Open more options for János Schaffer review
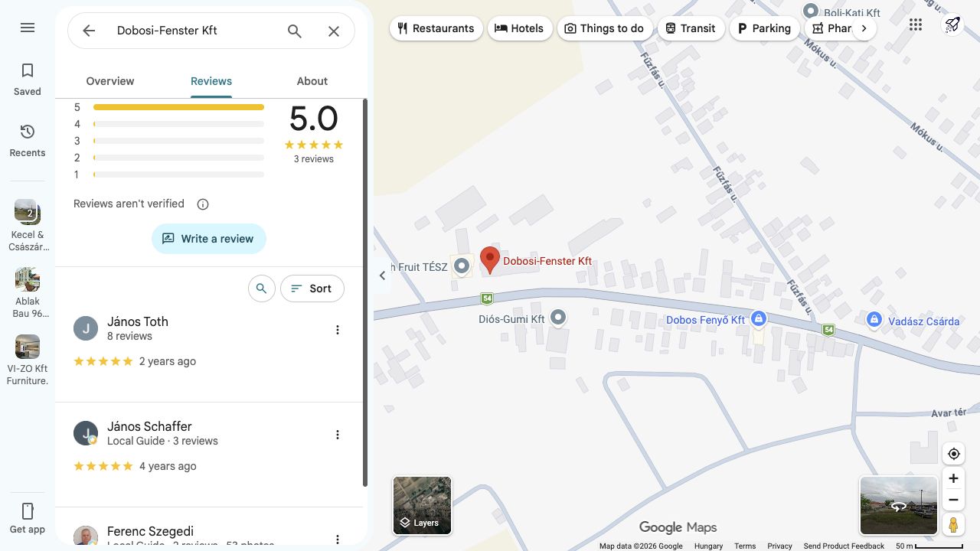Viewport: 980px width, 551px height. point(338,435)
